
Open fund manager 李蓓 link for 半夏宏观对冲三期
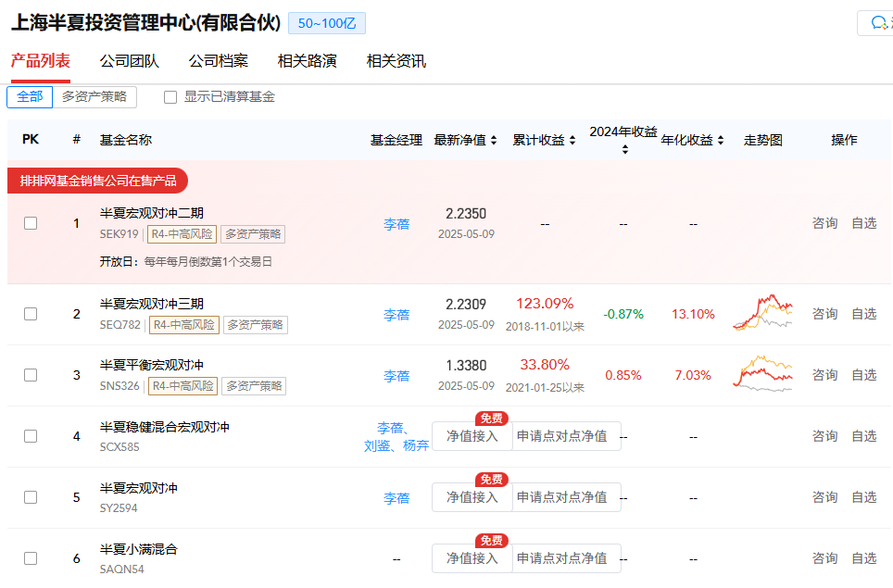[x=396, y=314]
